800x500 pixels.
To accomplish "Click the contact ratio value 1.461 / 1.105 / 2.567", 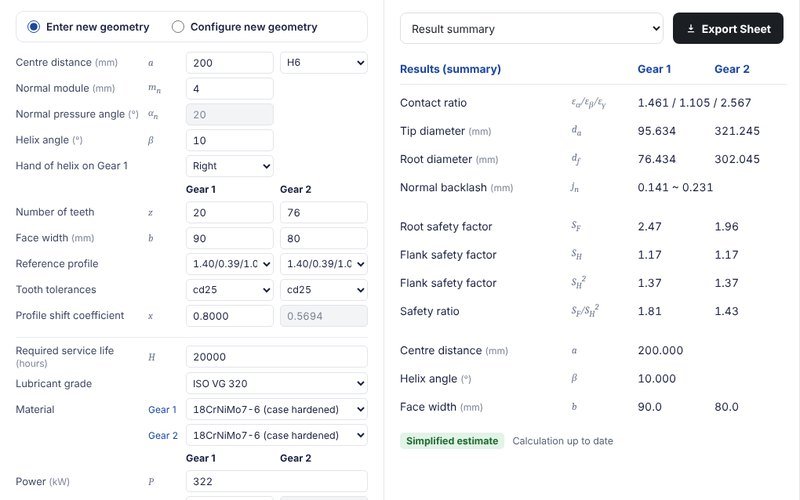I will point(694,103).
